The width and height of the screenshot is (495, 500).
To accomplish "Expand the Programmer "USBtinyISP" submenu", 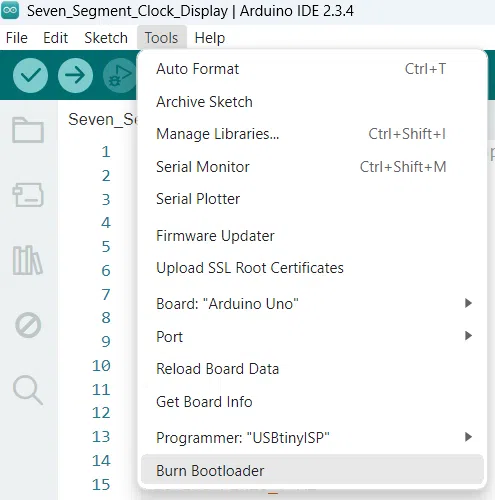I will pyautogui.click(x=312, y=437).
